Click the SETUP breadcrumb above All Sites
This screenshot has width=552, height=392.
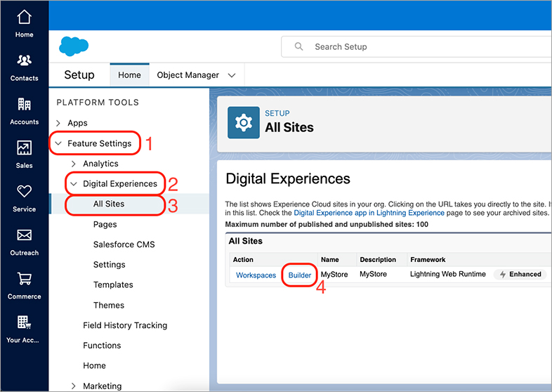click(x=277, y=113)
